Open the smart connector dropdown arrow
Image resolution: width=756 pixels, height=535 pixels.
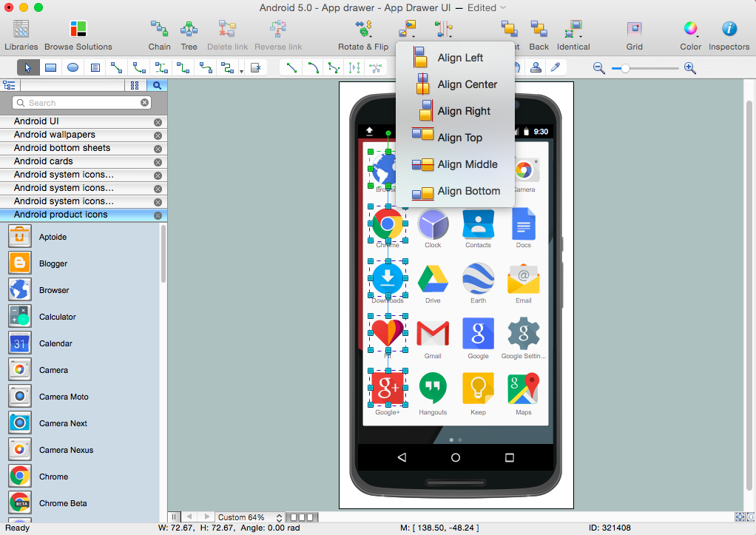[x=240, y=71]
